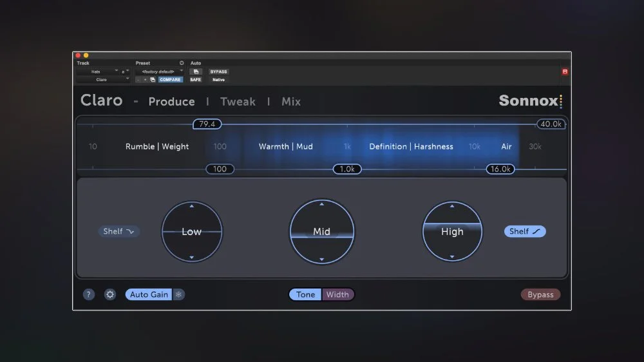Click the Low knob down arrow
This screenshot has width=644, height=362.
(192, 258)
